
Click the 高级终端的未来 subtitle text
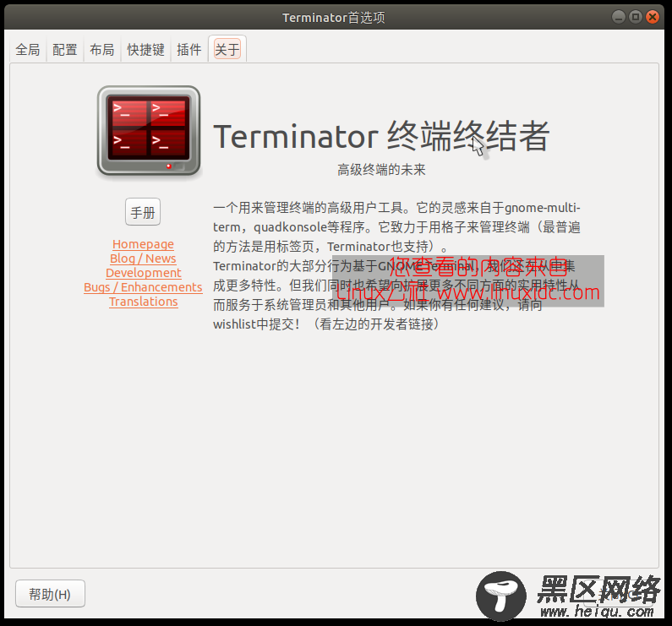click(381, 170)
